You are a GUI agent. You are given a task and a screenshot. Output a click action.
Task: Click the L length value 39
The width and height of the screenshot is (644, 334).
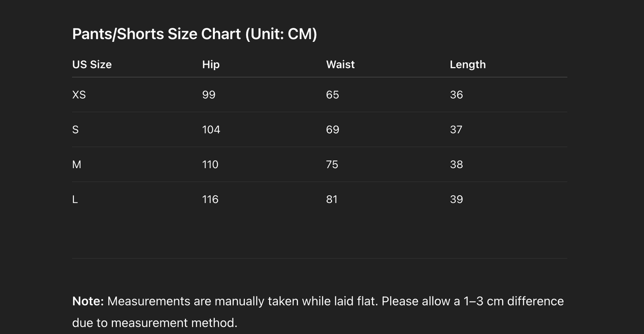tap(456, 199)
